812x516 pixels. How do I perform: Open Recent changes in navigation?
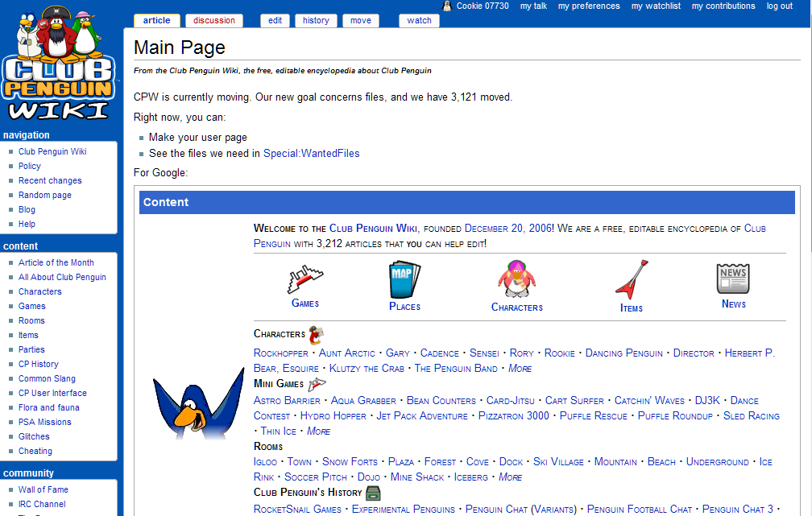(x=50, y=180)
